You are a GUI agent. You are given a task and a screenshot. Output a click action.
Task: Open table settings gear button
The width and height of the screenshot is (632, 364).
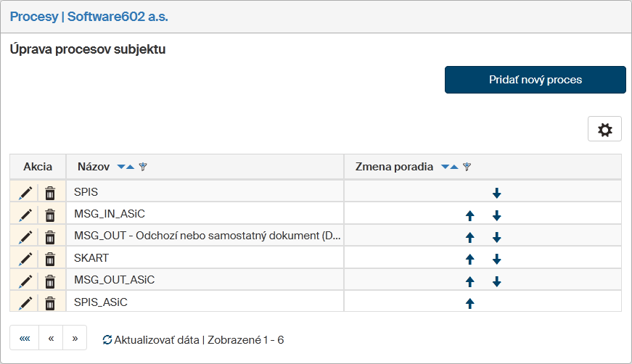(x=604, y=130)
